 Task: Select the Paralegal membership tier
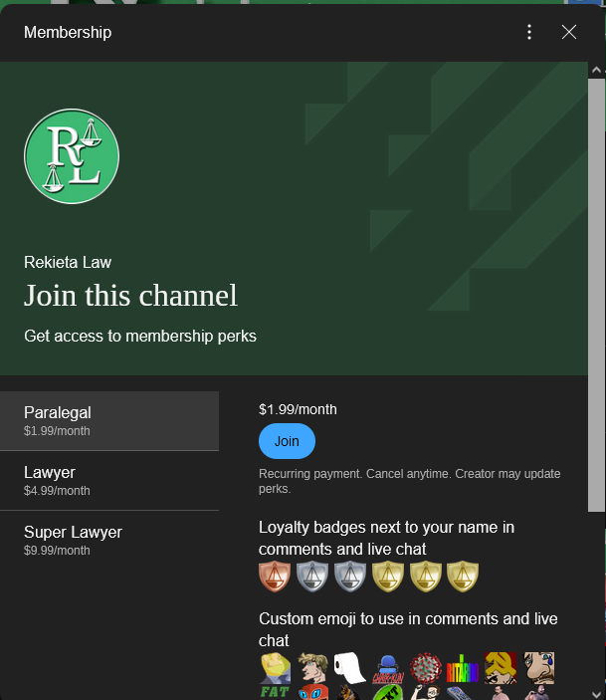click(x=109, y=421)
